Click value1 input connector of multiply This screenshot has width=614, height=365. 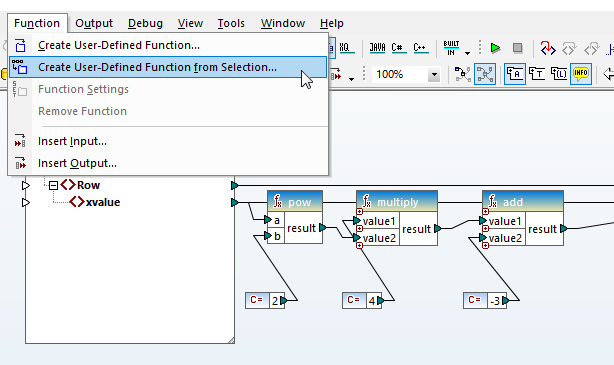click(x=357, y=221)
